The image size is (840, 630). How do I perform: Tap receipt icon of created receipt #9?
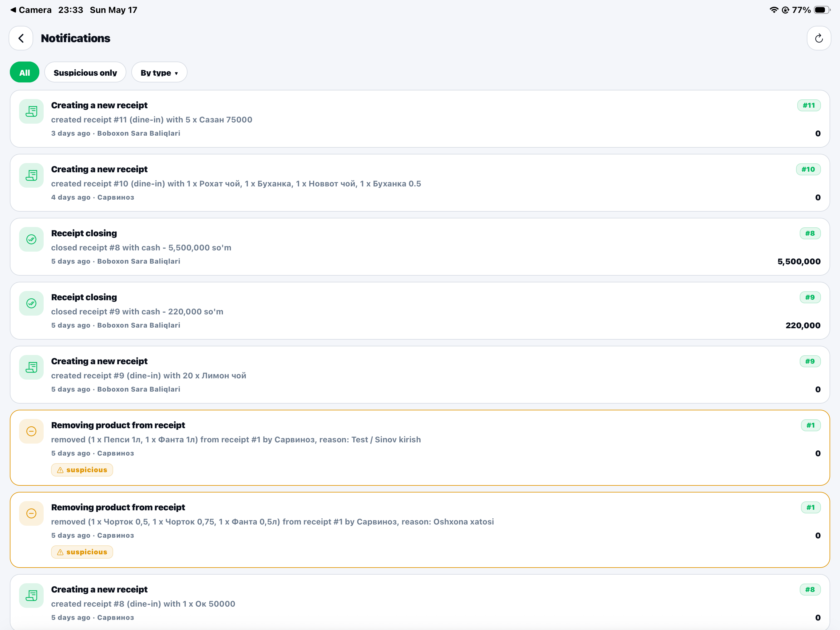click(x=32, y=367)
